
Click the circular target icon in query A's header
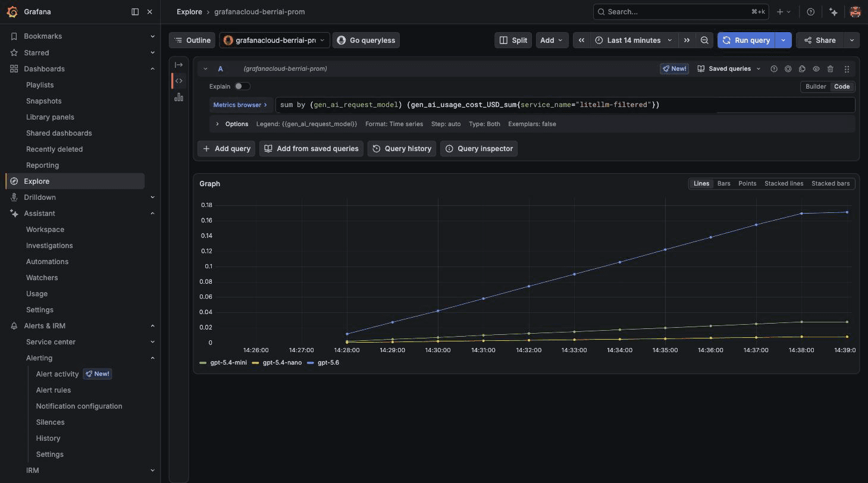[788, 69]
